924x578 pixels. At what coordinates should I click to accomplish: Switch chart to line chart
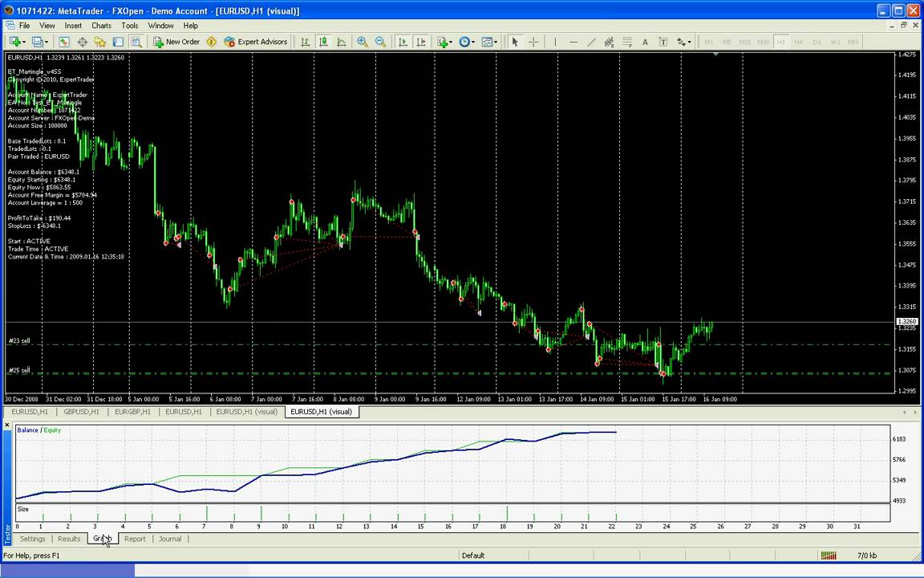tap(341, 42)
